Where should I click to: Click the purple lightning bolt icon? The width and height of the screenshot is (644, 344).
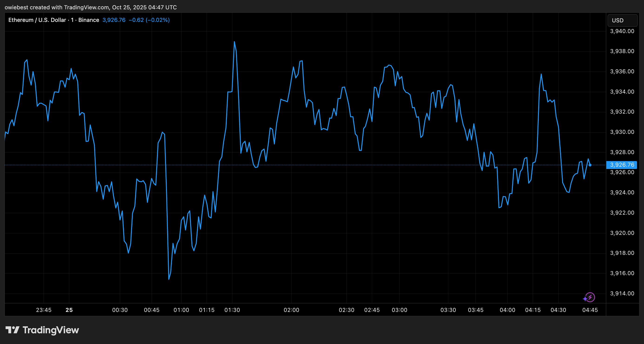(x=591, y=297)
